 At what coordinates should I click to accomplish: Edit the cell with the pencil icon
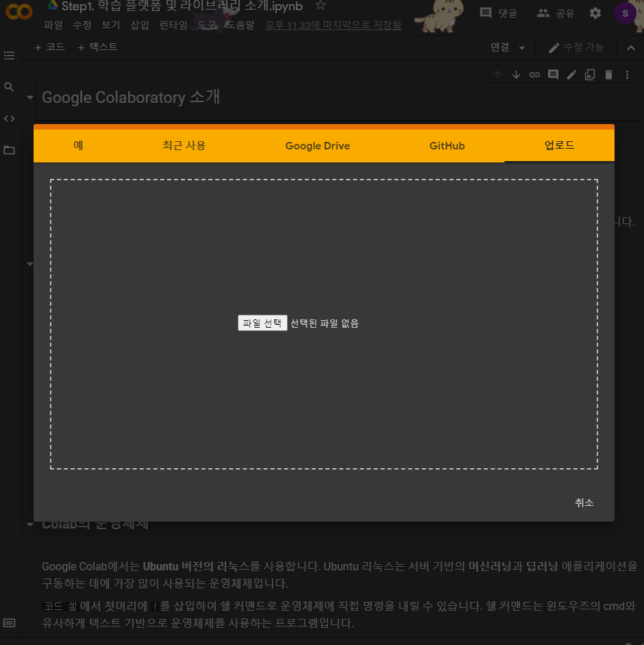(x=571, y=75)
